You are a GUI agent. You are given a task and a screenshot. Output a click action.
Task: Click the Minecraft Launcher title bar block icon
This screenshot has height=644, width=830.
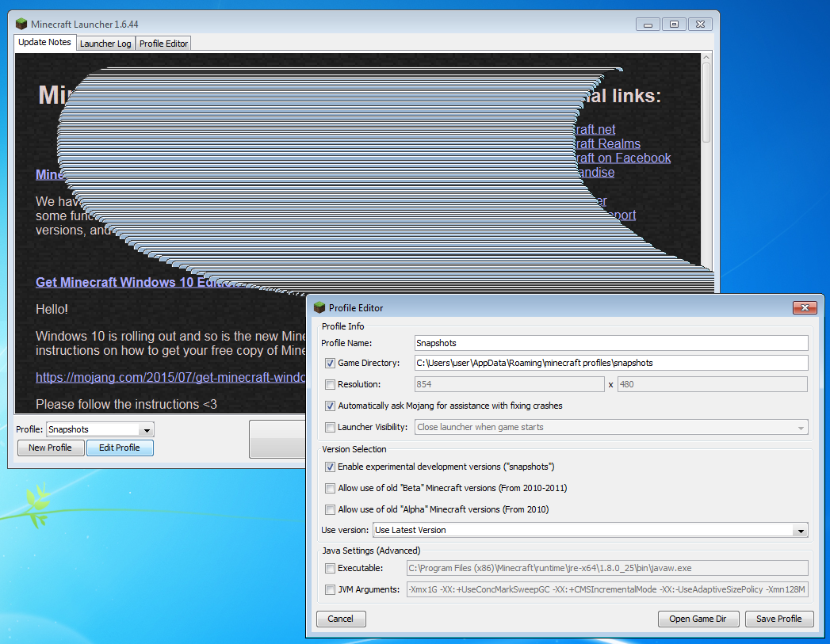(x=21, y=24)
